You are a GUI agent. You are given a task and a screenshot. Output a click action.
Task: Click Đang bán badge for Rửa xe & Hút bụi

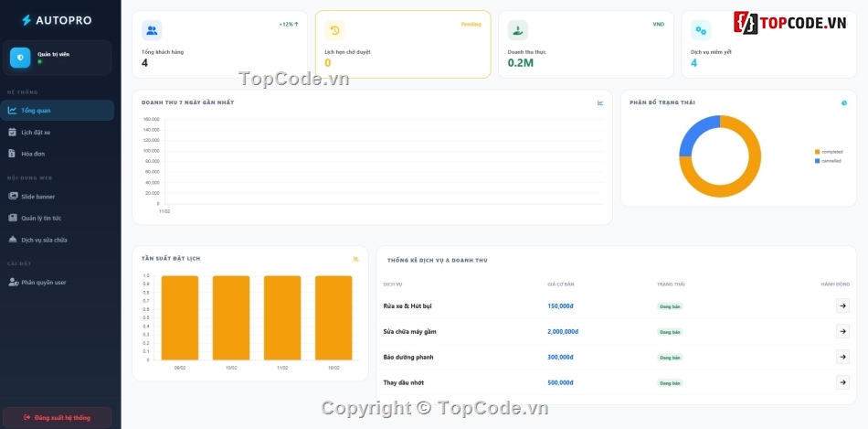[670, 306]
